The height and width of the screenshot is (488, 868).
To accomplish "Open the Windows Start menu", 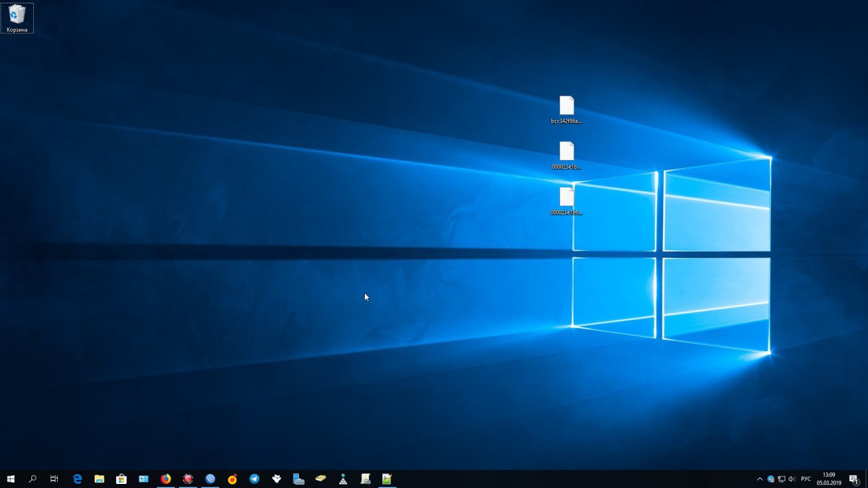I will [10, 479].
